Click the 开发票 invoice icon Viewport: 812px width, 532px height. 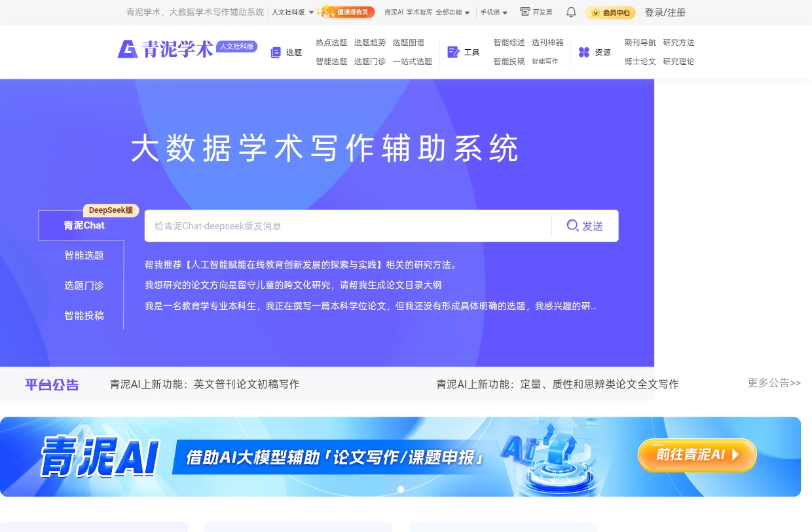point(525,12)
